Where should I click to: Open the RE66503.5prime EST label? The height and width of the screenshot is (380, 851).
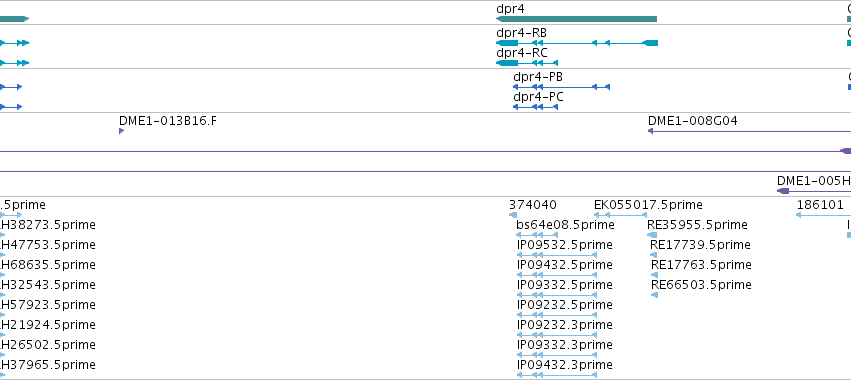point(701,285)
